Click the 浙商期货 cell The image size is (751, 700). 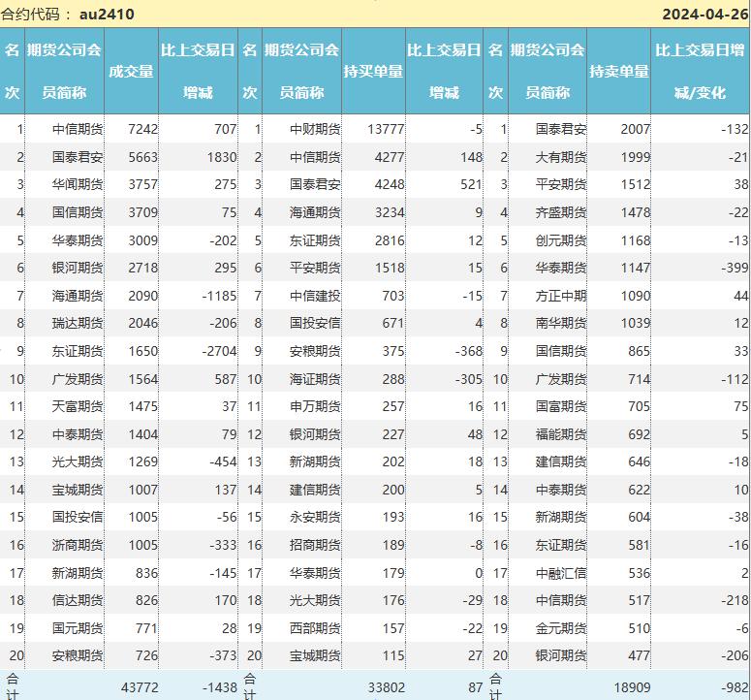point(78,545)
